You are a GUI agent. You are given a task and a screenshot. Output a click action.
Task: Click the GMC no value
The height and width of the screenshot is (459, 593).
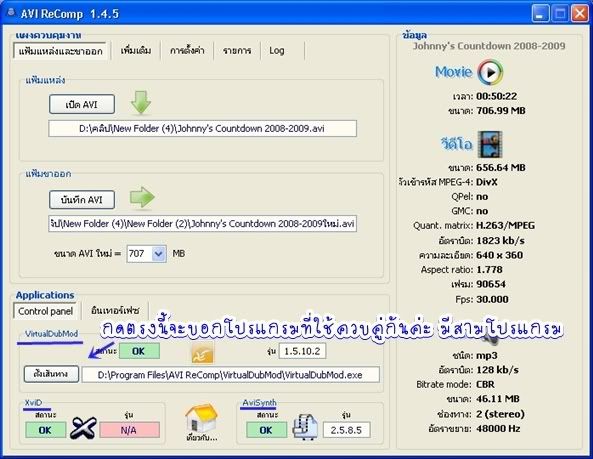(482, 211)
